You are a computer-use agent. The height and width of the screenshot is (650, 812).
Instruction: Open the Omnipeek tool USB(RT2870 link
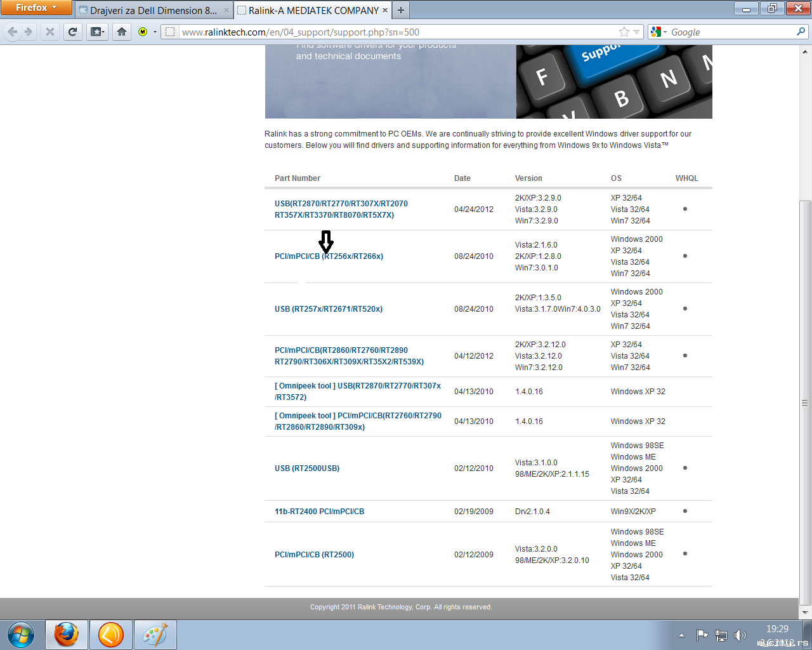pos(358,392)
